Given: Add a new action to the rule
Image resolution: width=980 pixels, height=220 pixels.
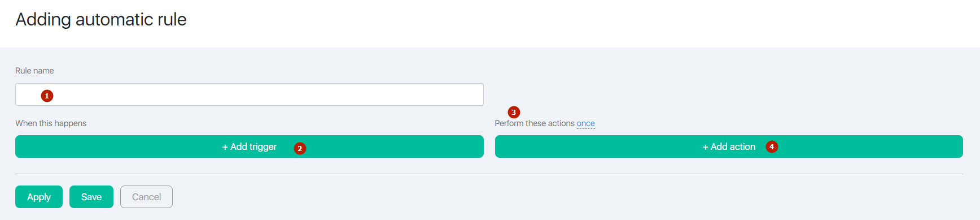Looking at the screenshot, I should pos(729,146).
